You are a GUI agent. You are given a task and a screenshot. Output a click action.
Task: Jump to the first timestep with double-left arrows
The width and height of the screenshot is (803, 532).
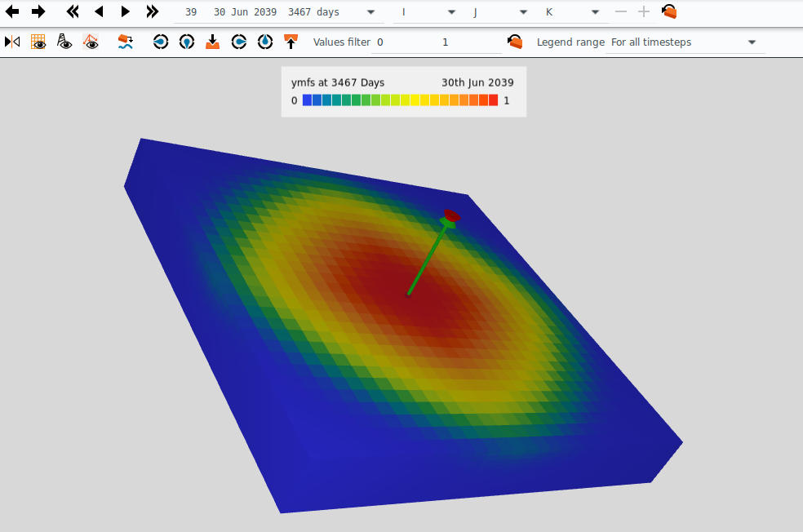point(73,12)
